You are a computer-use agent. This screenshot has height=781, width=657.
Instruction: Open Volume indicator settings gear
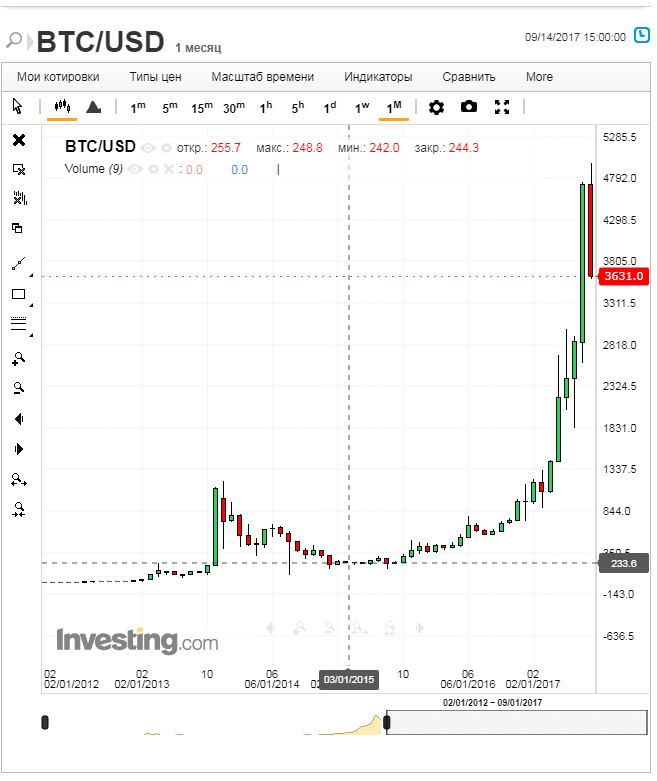[x=153, y=169]
